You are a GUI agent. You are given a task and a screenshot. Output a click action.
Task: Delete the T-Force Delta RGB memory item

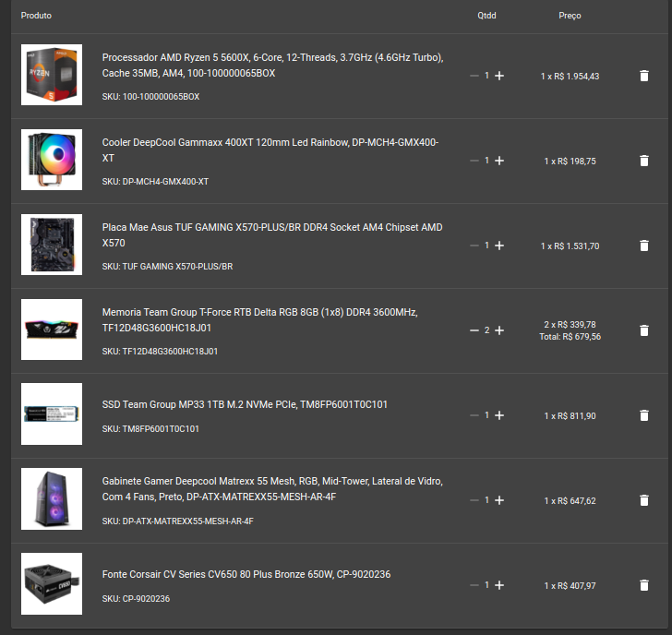[643, 330]
